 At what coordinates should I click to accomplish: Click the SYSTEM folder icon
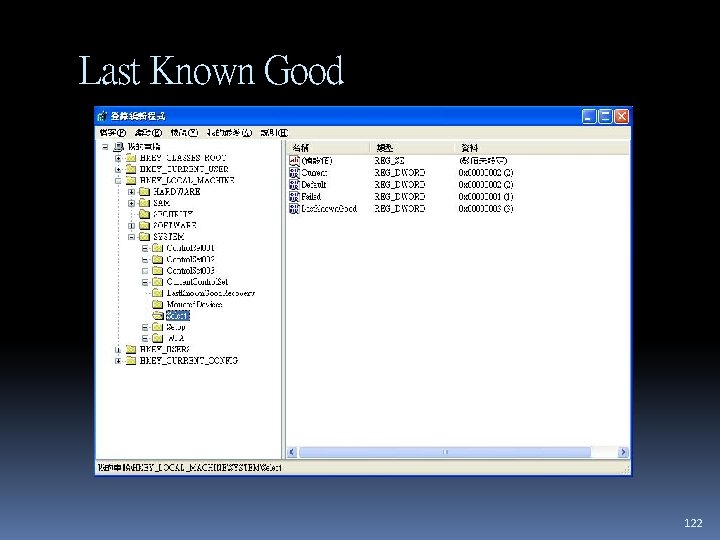[x=144, y=236]
